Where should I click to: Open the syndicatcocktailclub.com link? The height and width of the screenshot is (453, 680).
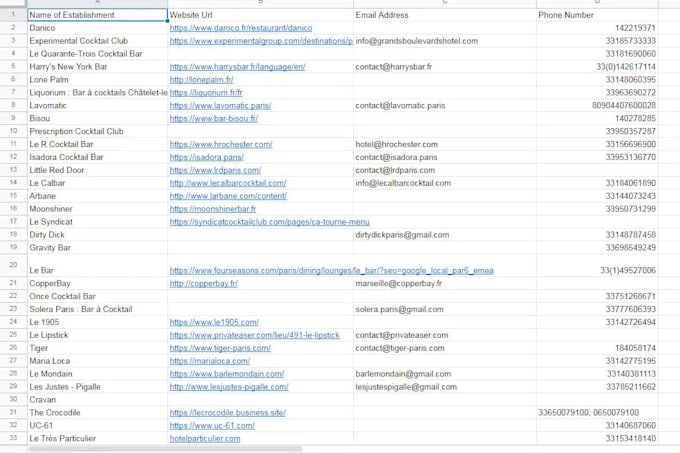pyautogui.click(x=269, y=222)
